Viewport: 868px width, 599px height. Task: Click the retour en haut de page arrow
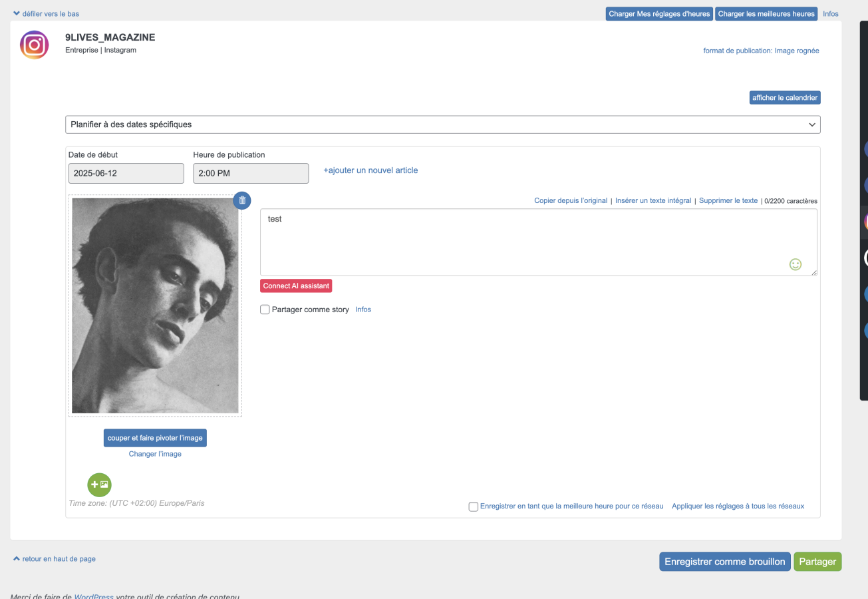[x=17, y=559]
